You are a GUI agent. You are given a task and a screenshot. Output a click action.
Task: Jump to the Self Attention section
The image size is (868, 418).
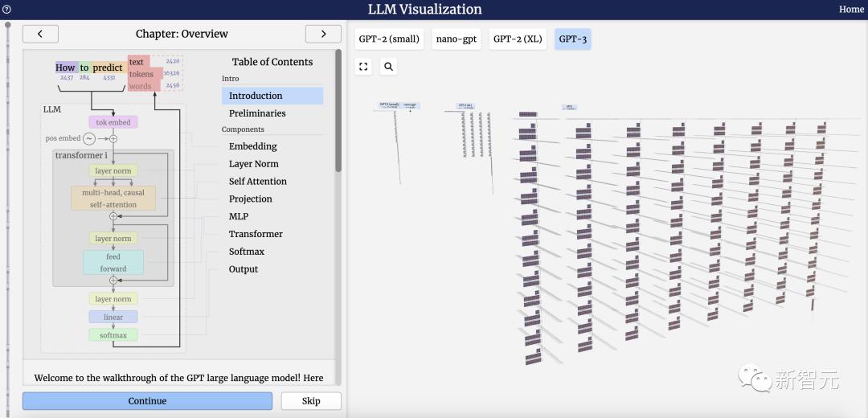tap(258, 182)
